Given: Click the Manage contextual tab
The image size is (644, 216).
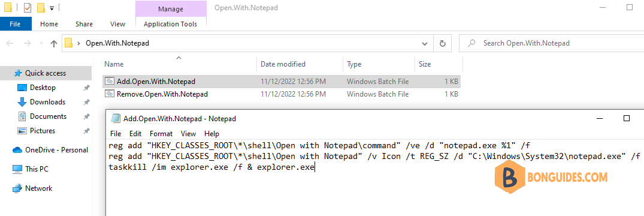Looking at the screenshot, I should [171, 8].
